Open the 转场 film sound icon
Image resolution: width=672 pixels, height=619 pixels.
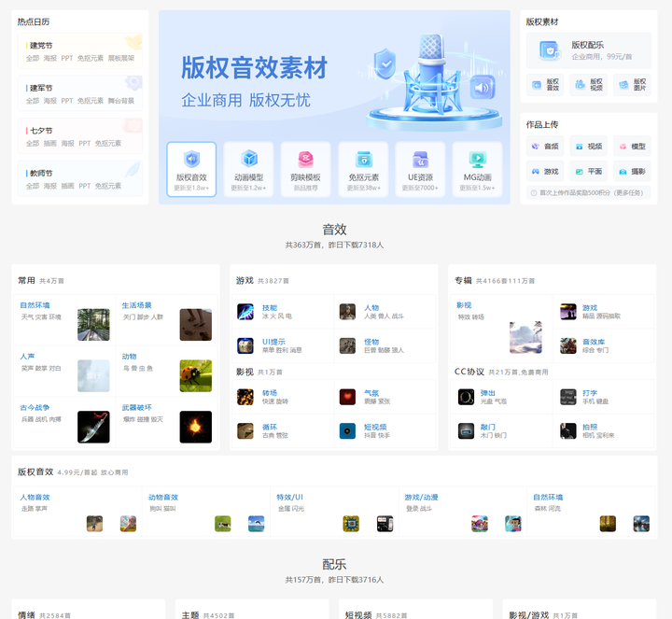click(245, 397)
